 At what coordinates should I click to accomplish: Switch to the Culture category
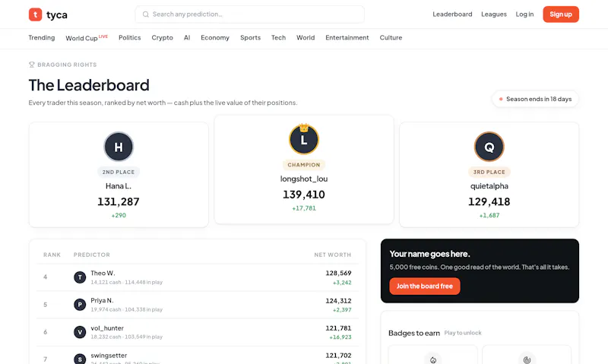[x=391, y=37]
